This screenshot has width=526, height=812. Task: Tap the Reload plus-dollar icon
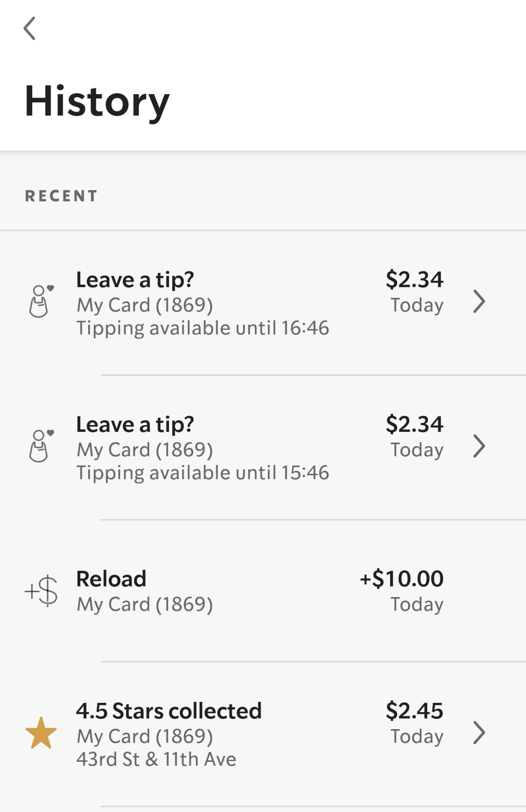(x=41, y=591)
